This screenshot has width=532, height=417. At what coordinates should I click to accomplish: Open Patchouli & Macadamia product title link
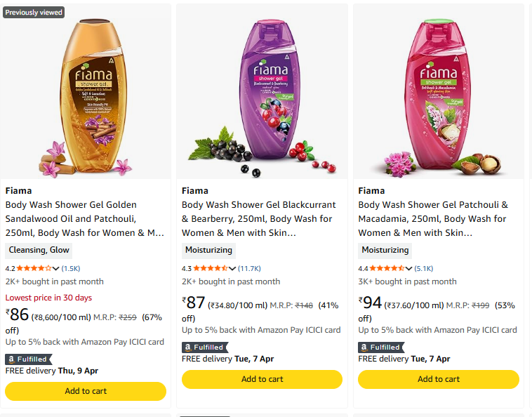pyautogui.click(x=433, y=218)
